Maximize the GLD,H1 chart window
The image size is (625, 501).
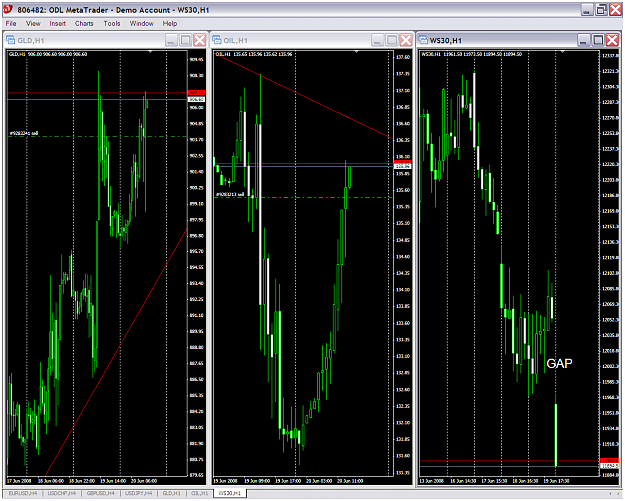(185, 40)
